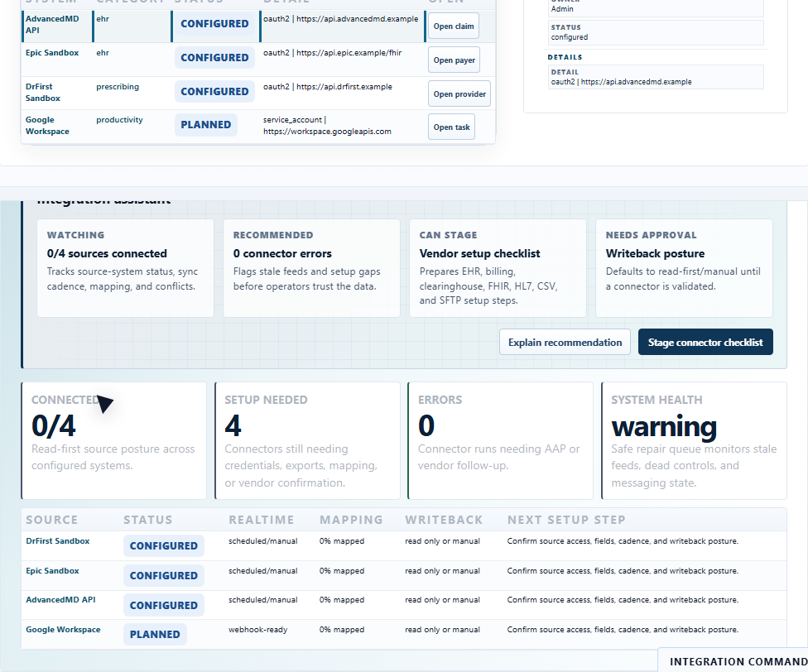This screenshot has width=808, height=672.
Task: Click Explain recommendation button
Action: [x=565, y=343]
